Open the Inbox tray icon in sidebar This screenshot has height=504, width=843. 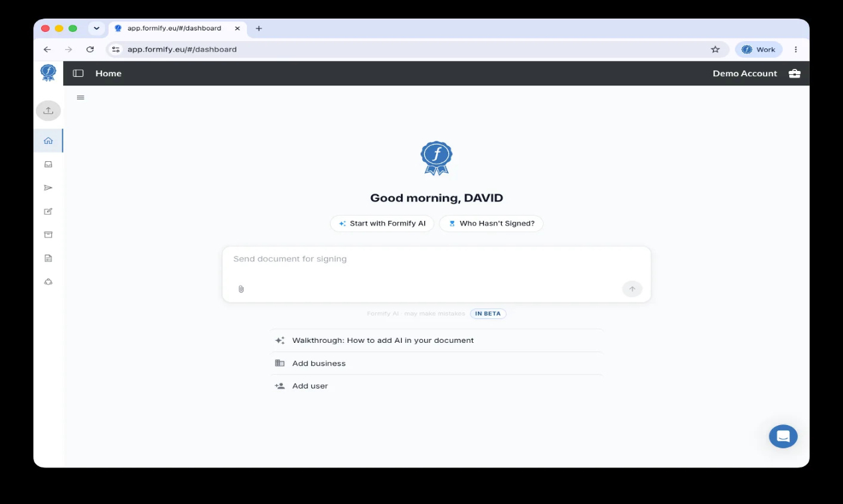[x=48, y=164]
